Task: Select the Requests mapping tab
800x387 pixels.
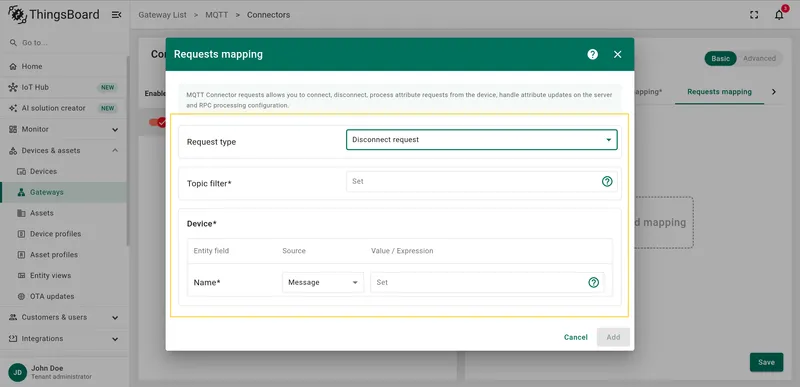Action: click(719, 92)
